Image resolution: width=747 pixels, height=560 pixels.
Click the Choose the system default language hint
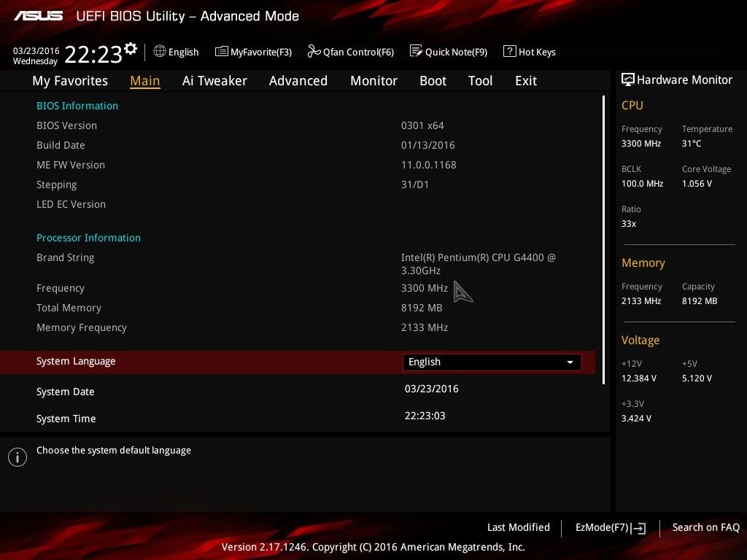click(113, 451)
